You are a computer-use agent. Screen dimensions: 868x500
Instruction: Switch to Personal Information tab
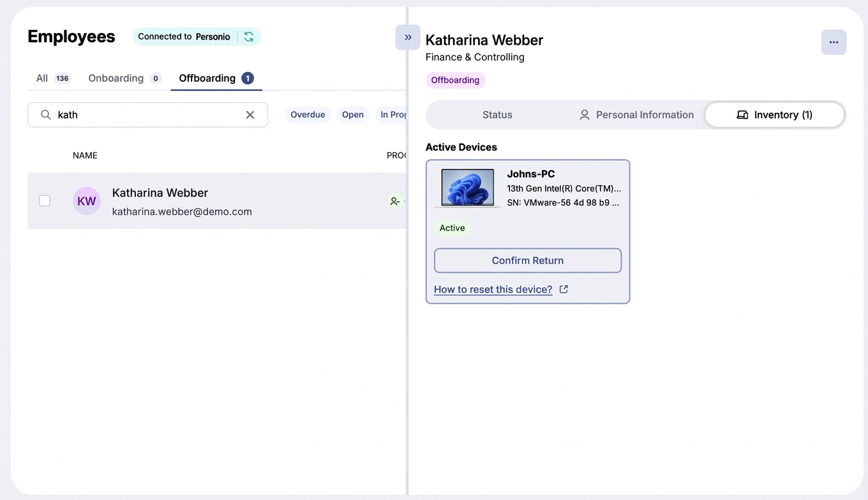pyautogui.click(x=636, y=115)
